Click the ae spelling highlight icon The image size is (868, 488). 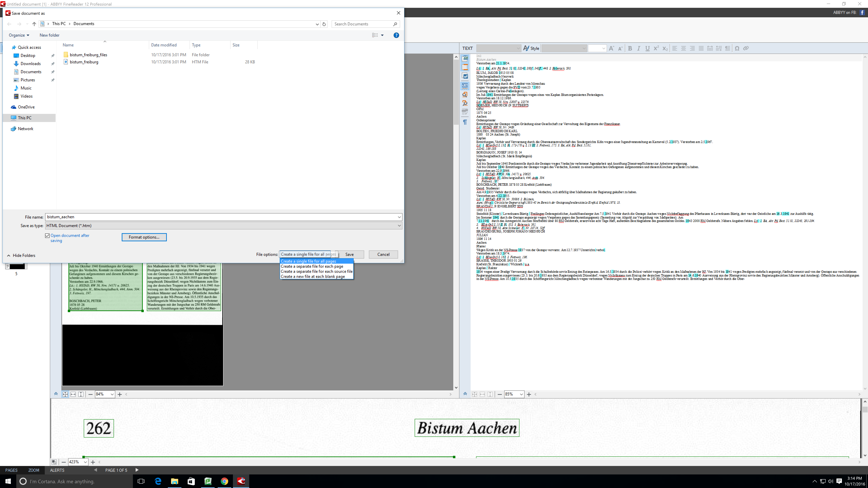coord(465,86)
